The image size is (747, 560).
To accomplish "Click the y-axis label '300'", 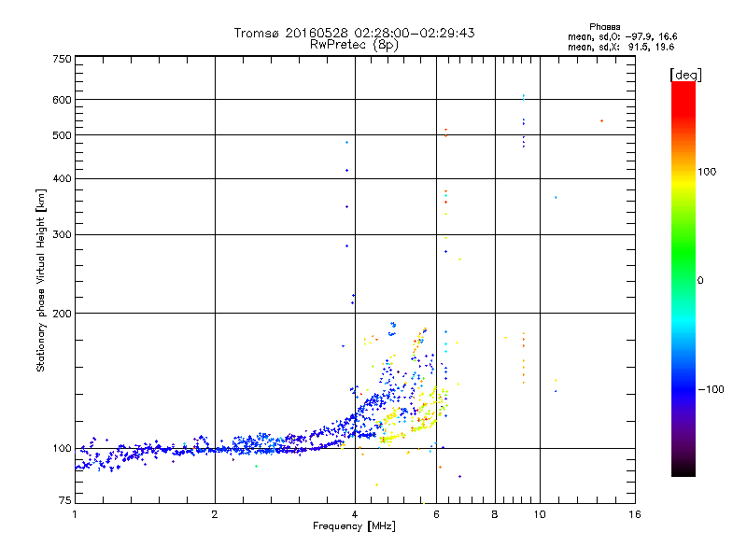I will click(62, 235).
